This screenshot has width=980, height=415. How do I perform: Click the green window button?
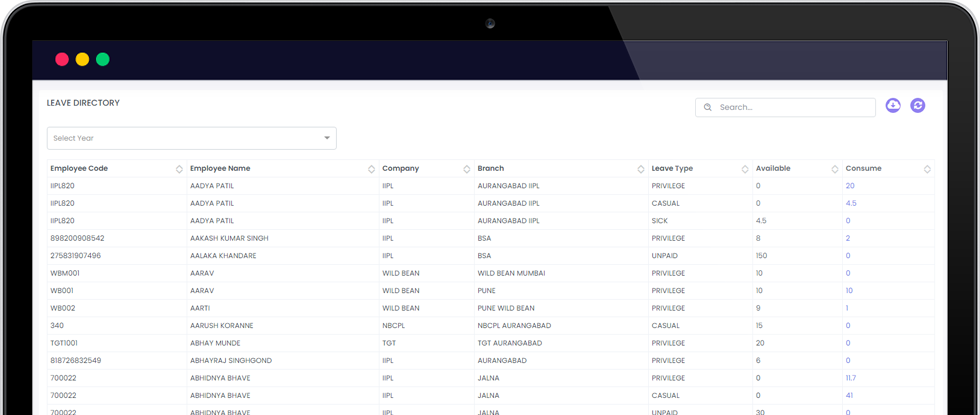[x=102, y=60]
